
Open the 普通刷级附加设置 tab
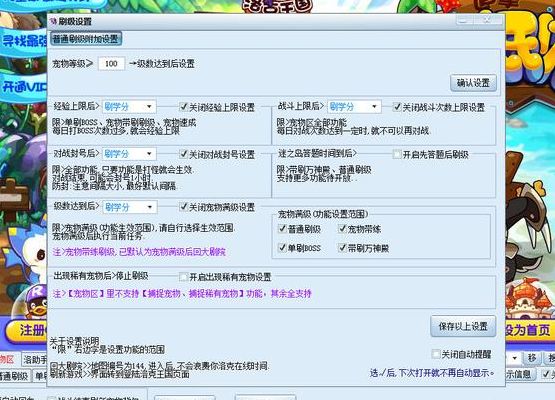pos(86,39)
